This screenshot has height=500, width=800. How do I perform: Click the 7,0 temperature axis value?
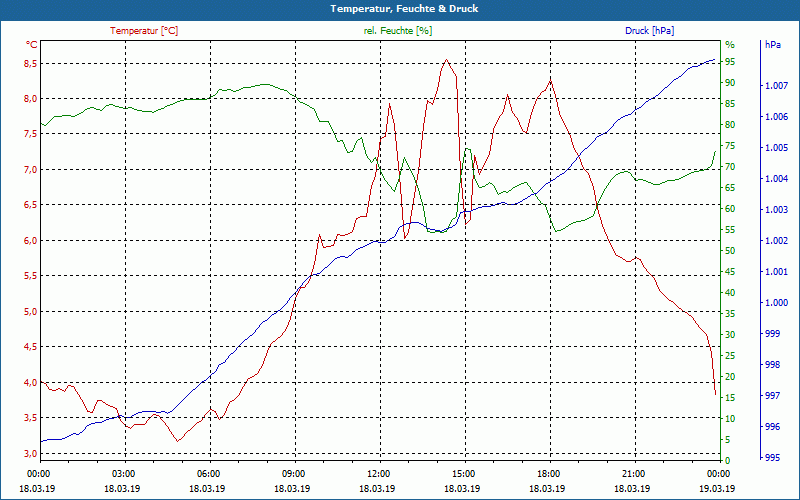[x=30, y=169]
